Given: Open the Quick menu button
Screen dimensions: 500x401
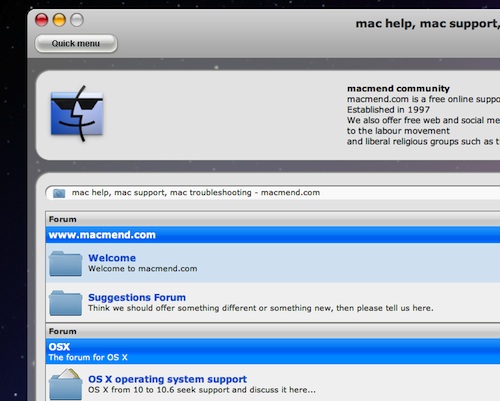Looking at the screenshot, I should 76,43.
